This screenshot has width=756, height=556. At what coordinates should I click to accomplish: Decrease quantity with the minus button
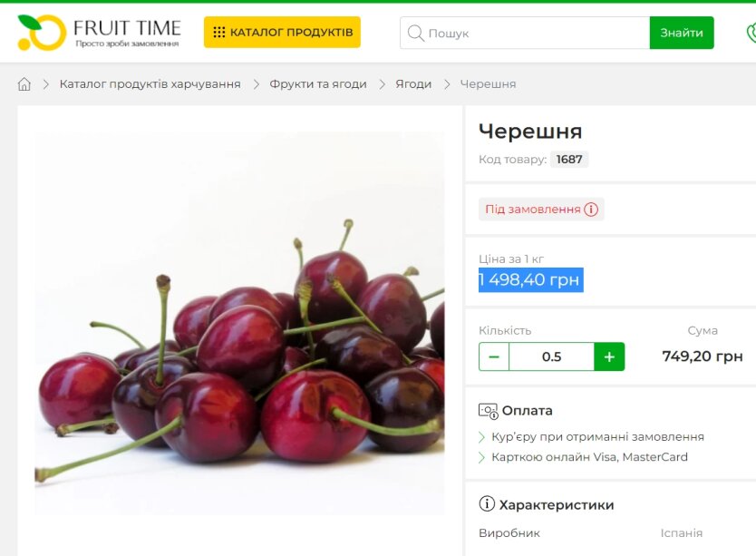(494, 356)
